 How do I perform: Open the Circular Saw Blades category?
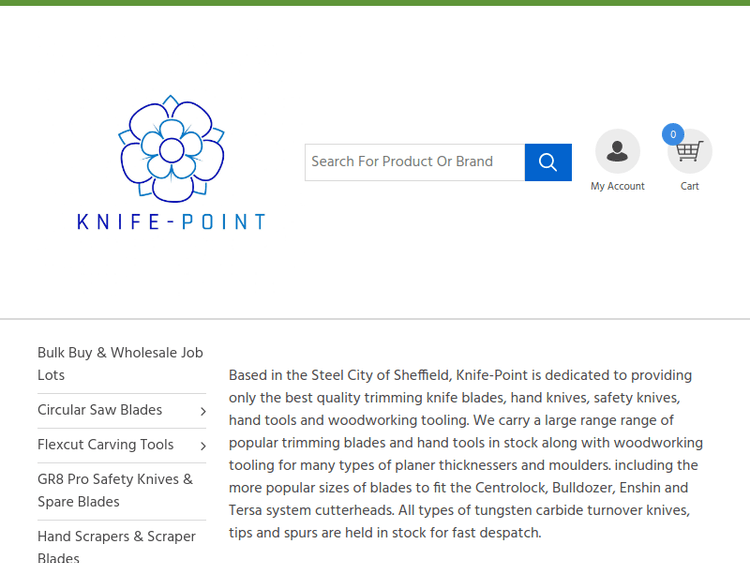(x=99, y=410)
